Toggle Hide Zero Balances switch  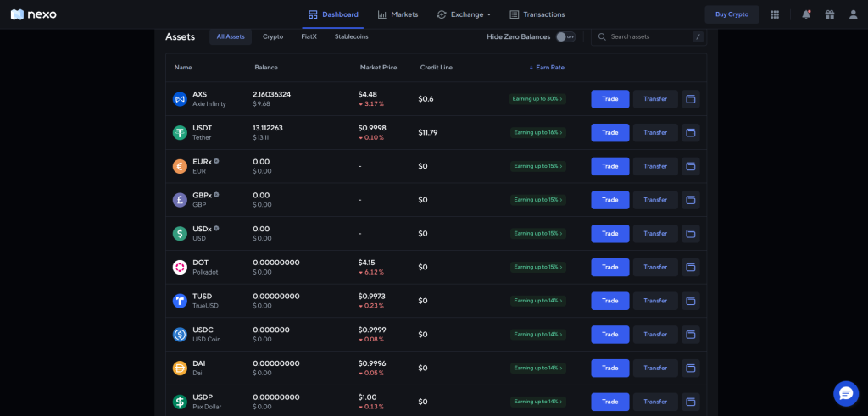[565, 36]
